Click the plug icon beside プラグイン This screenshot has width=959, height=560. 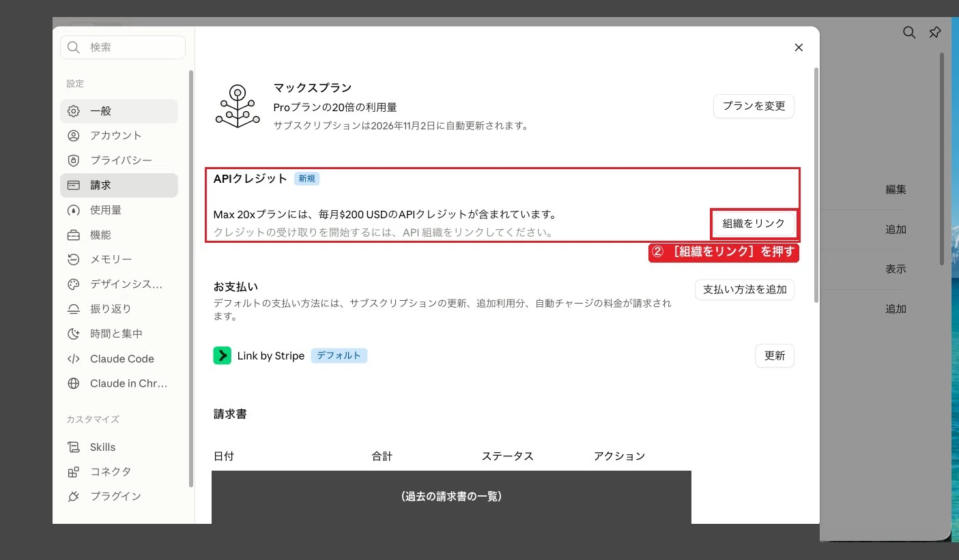(74, 497)
